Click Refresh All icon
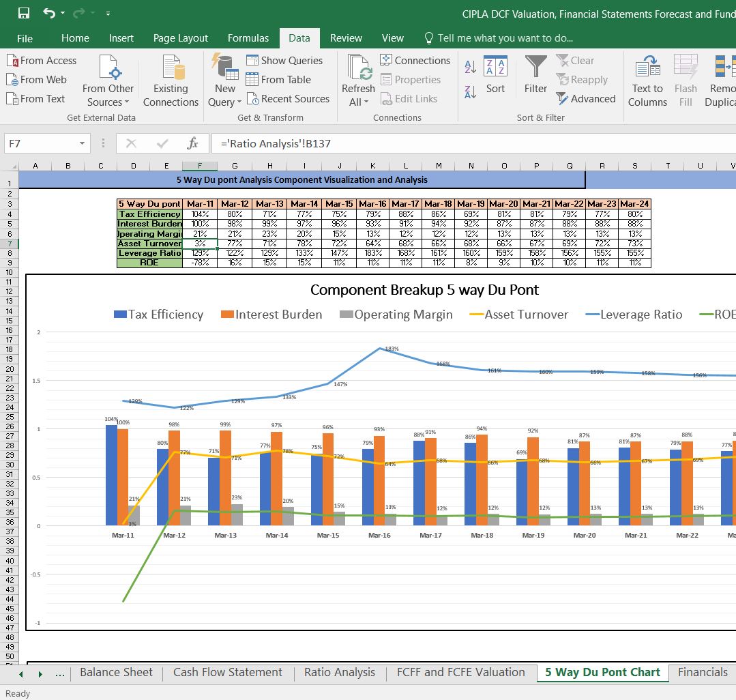 pyautogui.click(x=359, y=67)
